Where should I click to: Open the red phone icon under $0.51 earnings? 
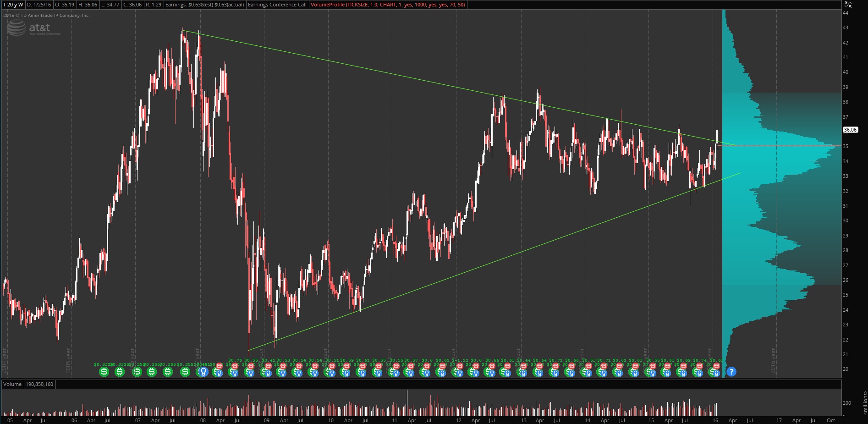pos(331,366)
